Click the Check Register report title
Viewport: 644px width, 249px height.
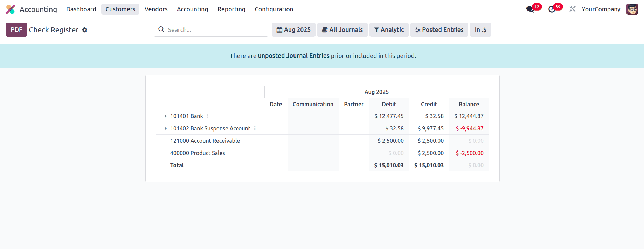(x=54, y=30)
